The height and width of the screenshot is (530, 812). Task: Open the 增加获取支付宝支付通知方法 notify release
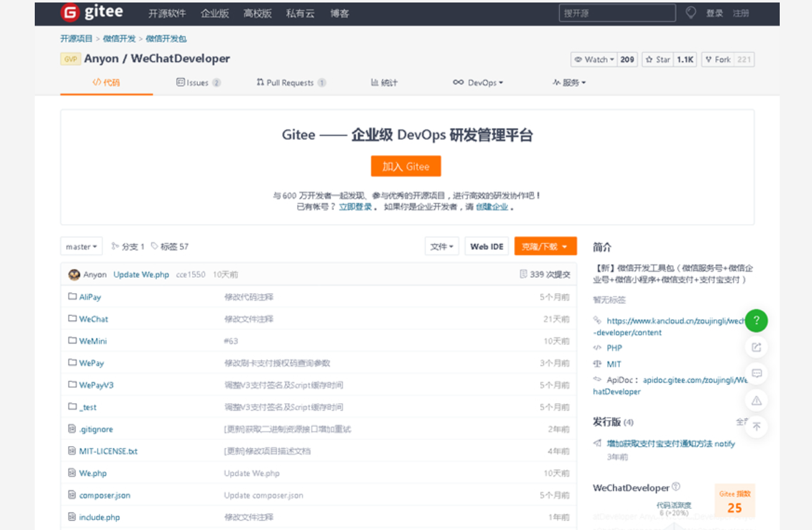click(670, 444)
